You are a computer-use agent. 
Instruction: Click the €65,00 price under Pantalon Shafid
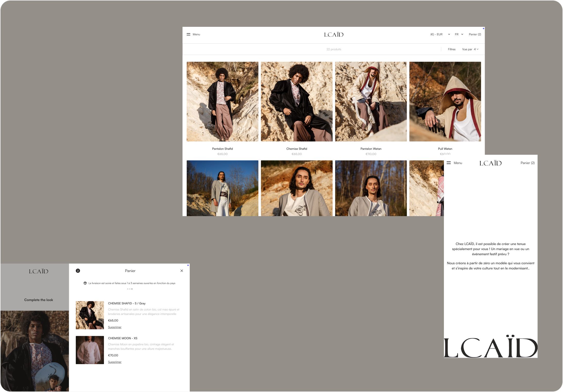tap(222, 154)
